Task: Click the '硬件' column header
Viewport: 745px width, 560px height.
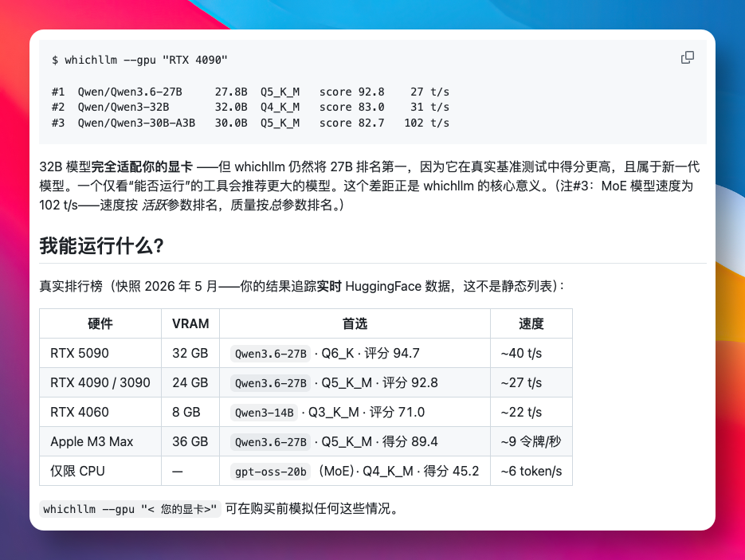Action: click(x=100, y=323)
